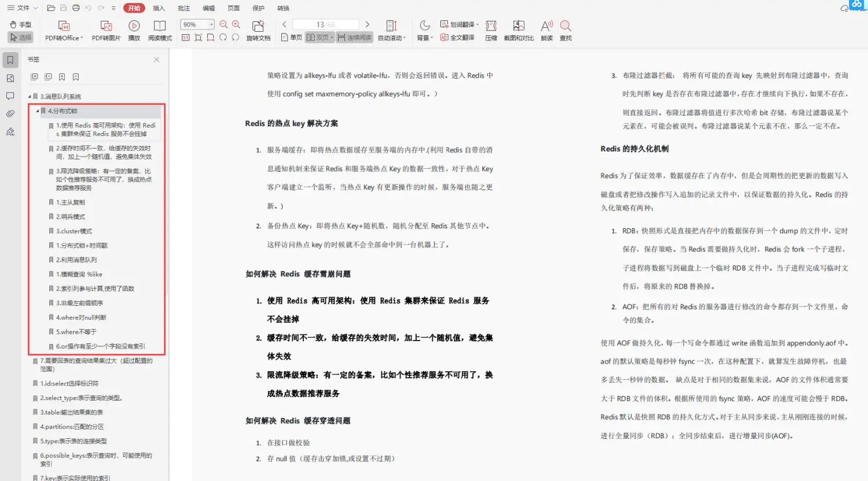Click the 朗读 read aloud tool

[547, 31]
